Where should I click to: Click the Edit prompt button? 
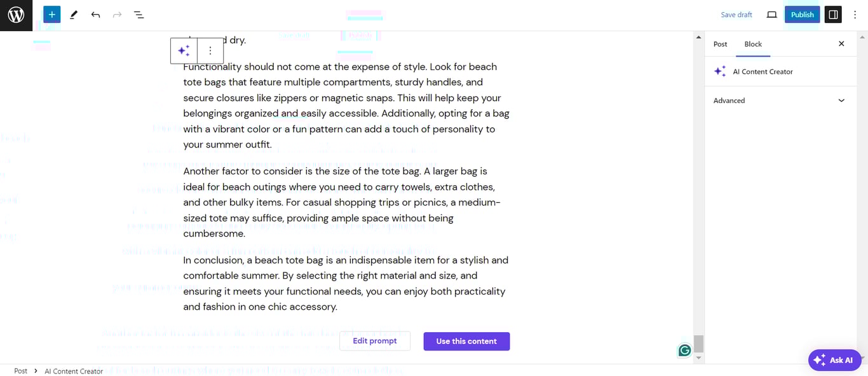tap(374, 341)
